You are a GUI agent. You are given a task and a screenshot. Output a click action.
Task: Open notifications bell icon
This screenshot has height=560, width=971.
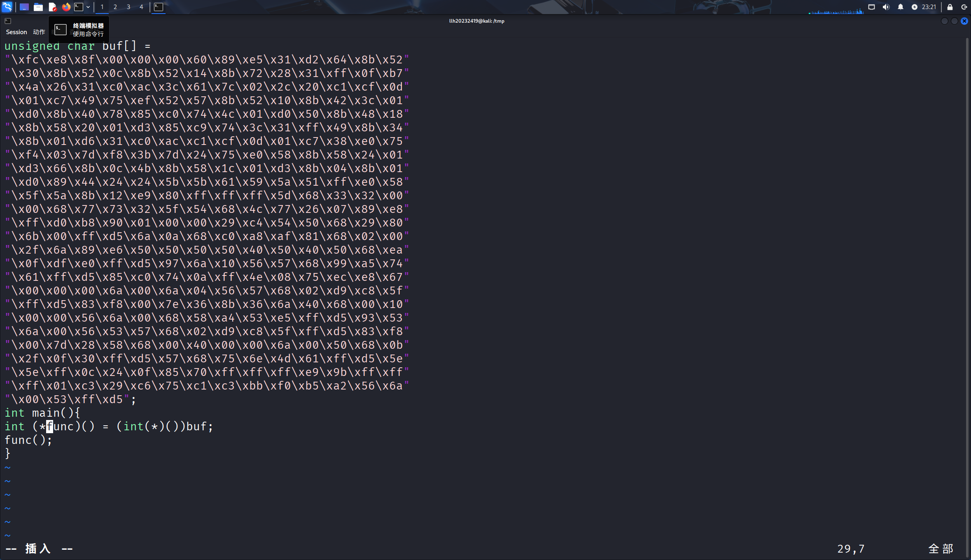pos(901,7)
